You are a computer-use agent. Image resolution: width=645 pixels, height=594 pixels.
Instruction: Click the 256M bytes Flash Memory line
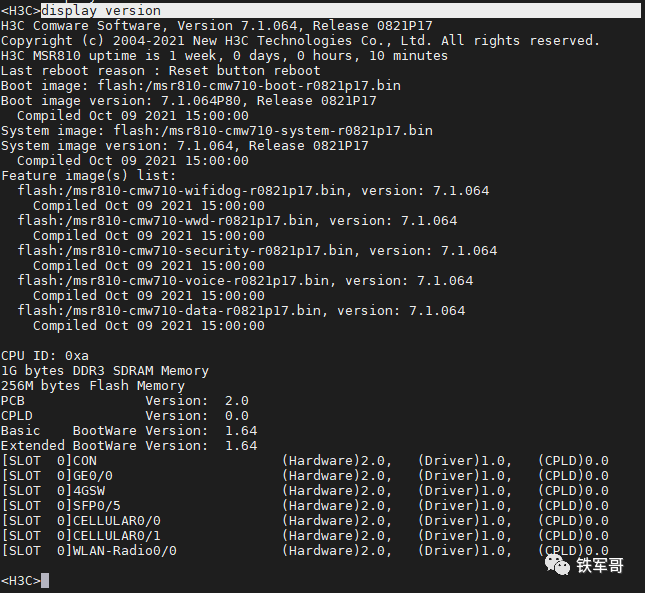click(x=92, y=386)
